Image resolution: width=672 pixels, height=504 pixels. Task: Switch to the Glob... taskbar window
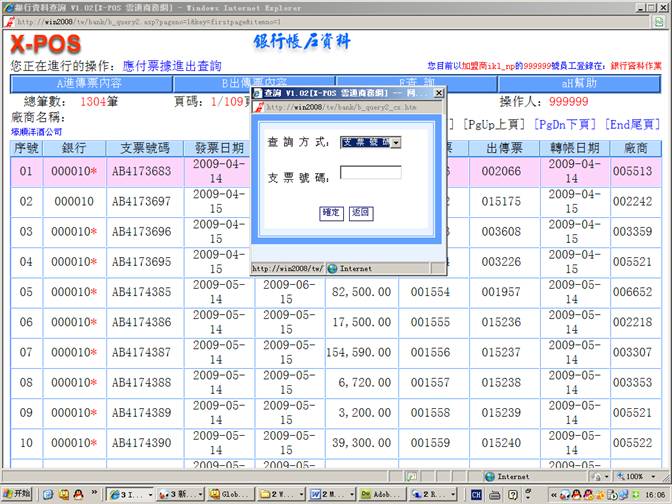tap(230, 494)
